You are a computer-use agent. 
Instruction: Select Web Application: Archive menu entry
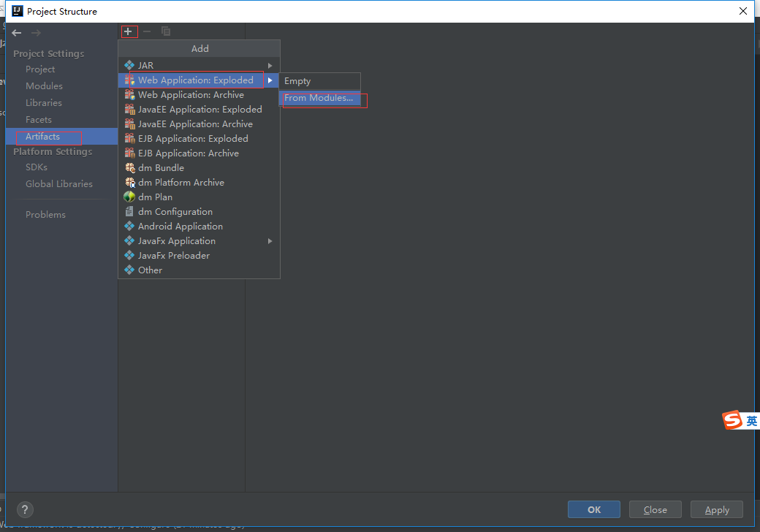click(199, 94)
